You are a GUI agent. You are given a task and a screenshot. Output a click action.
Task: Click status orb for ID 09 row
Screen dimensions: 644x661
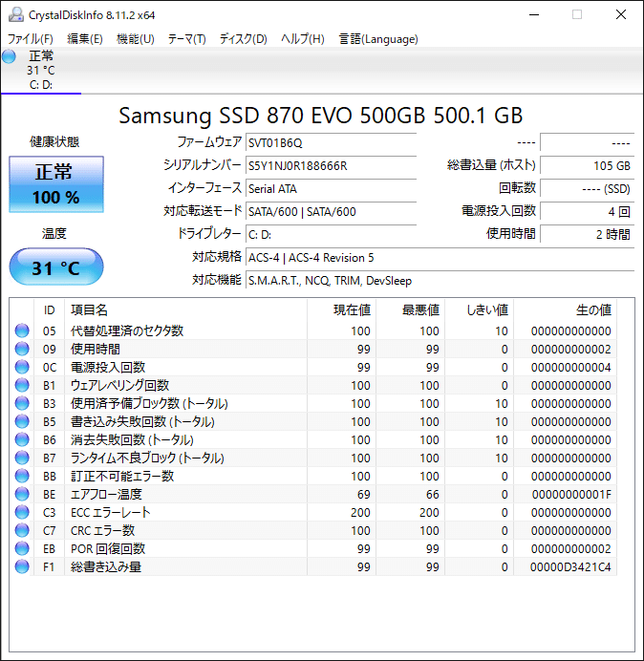click(x=22, y=349)
